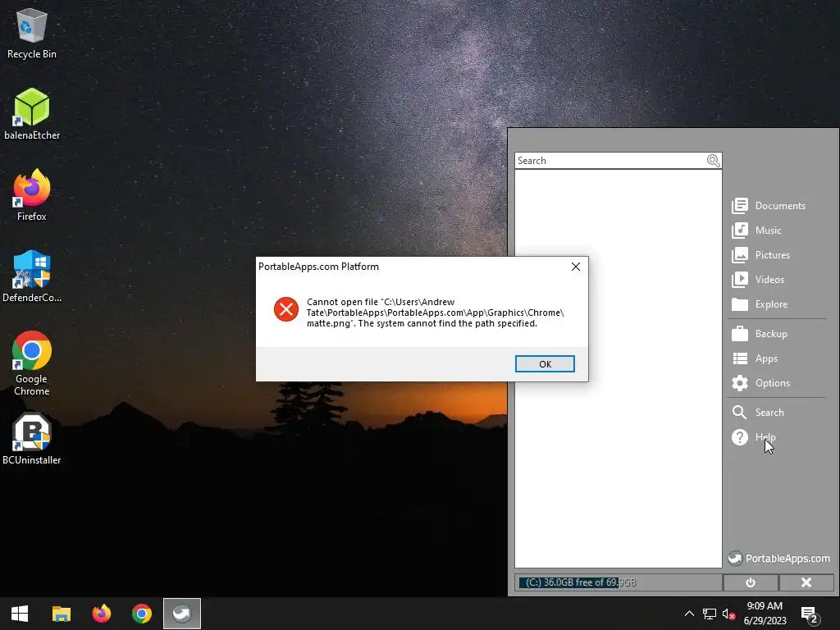Click the Pictures label in the side menu
Screen dimensions: 840x630
click(773, 255)
